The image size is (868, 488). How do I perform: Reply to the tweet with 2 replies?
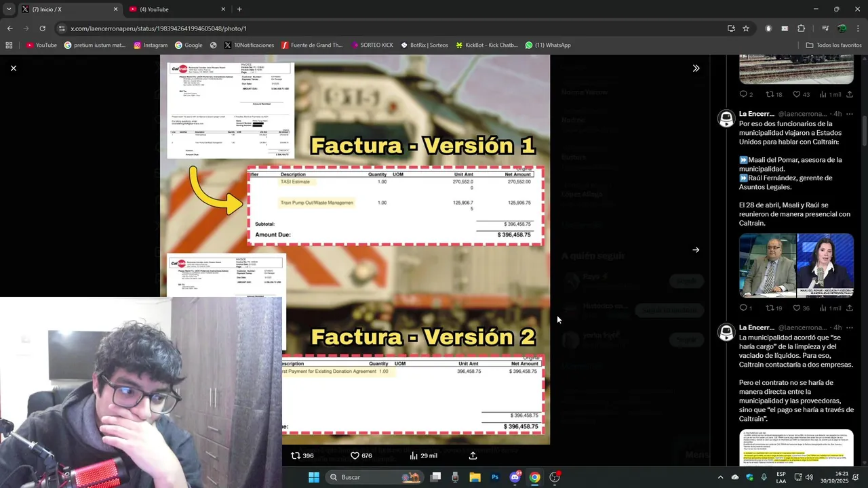[746, 94]
